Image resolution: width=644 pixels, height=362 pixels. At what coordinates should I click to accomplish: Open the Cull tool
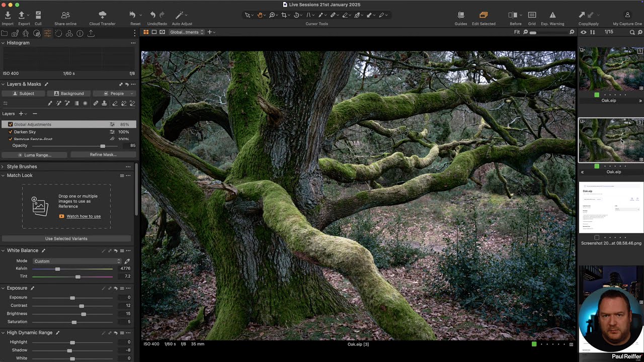pyautogui.click(x=38, y=15)
